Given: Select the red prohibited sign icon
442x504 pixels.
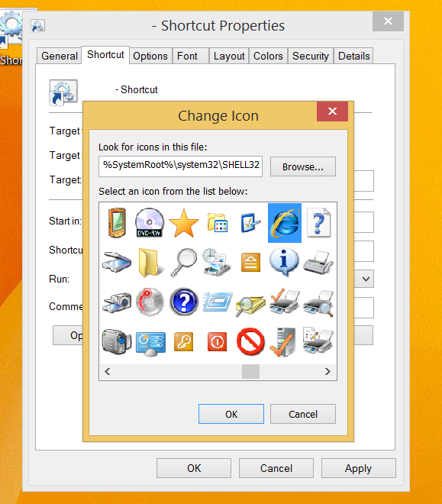Looking at the screenshot, I should coord(250,341).
